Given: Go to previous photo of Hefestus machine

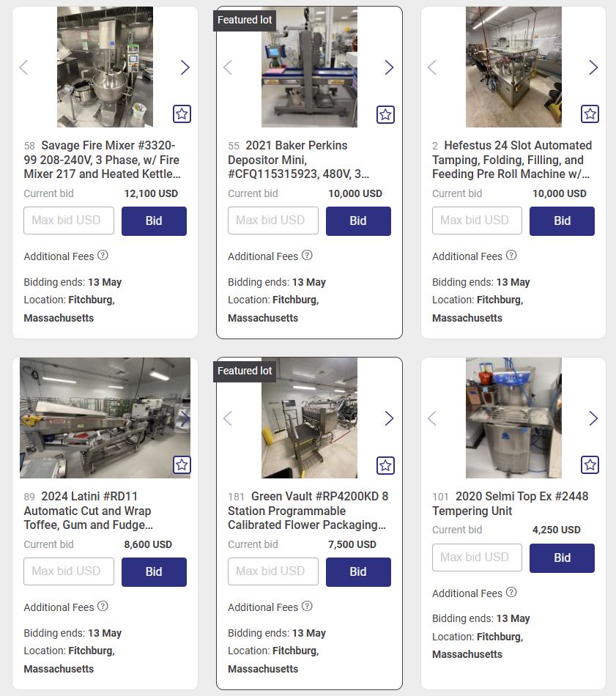Looking at the screenshot, I should click(432, 67).
